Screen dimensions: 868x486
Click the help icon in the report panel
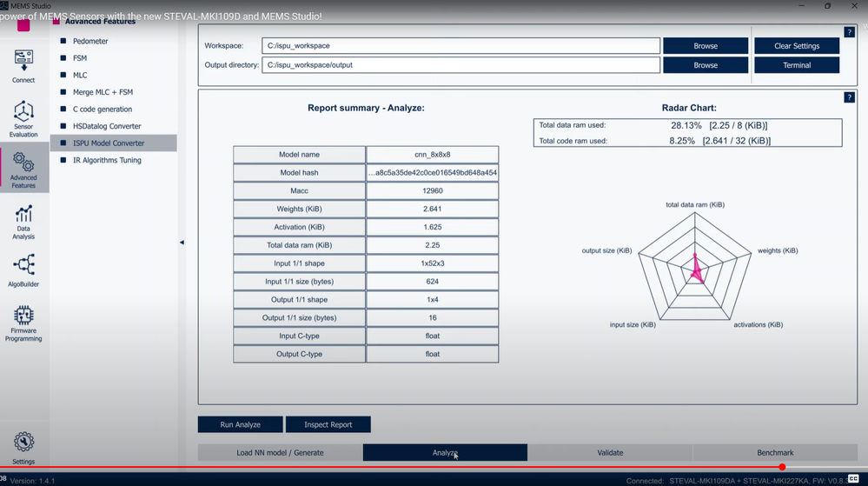point(849,97)
